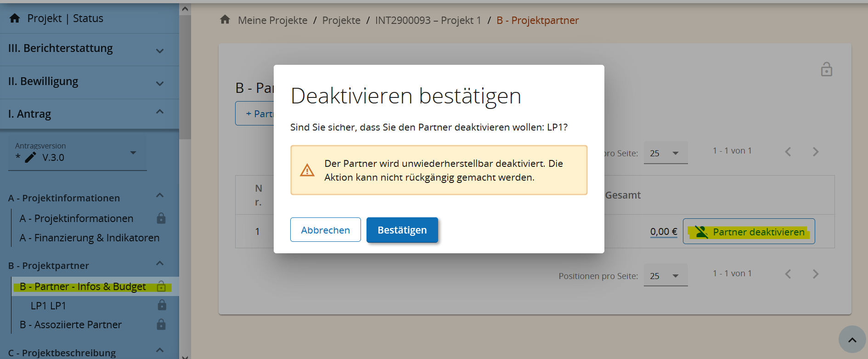
Task: Click the home icon in the breadcrumb
Action: 225,20
